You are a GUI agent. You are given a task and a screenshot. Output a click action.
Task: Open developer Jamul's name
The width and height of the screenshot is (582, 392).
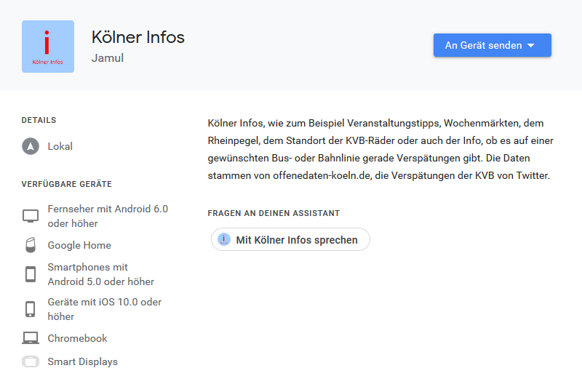[108, 58]
